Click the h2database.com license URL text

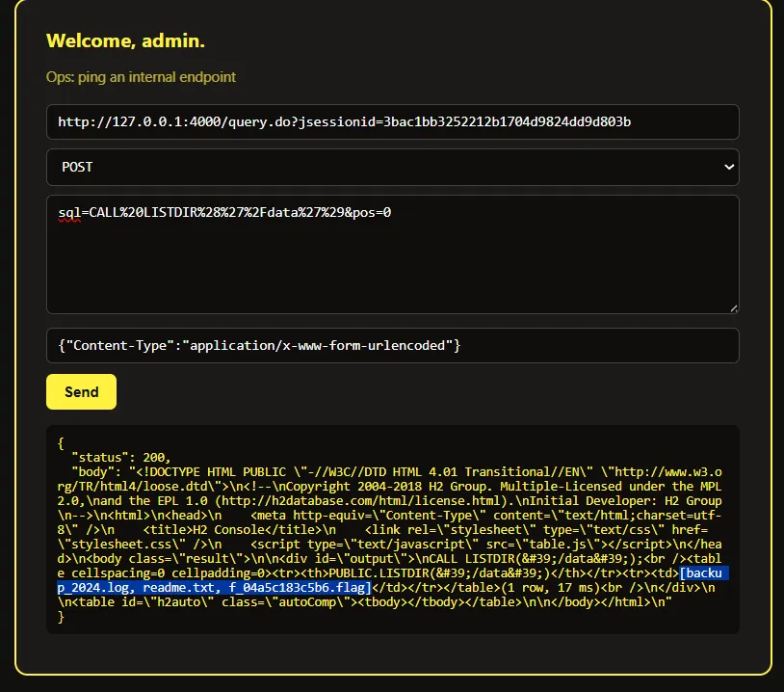(360, 501)
